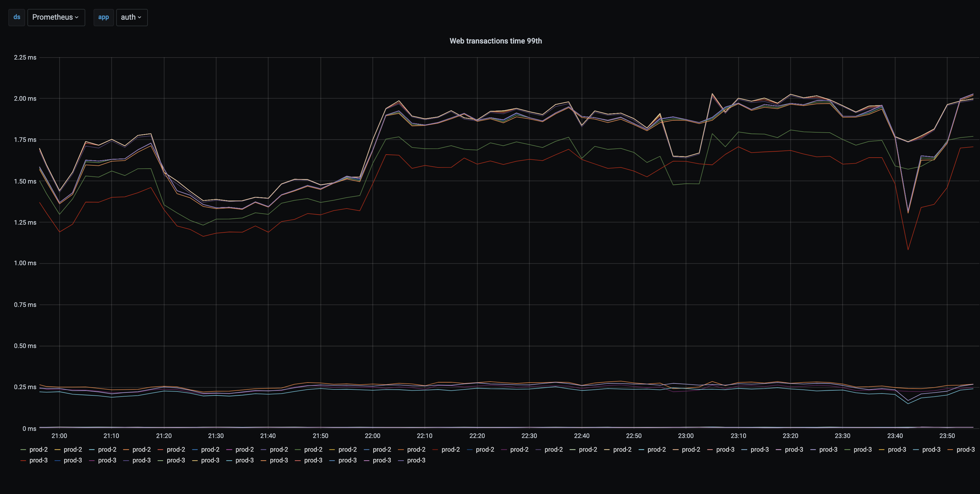Viewport: 980px width, 494px height.
Task: Toggle the first prod-2 series in the legend
Action: [38, 450]
